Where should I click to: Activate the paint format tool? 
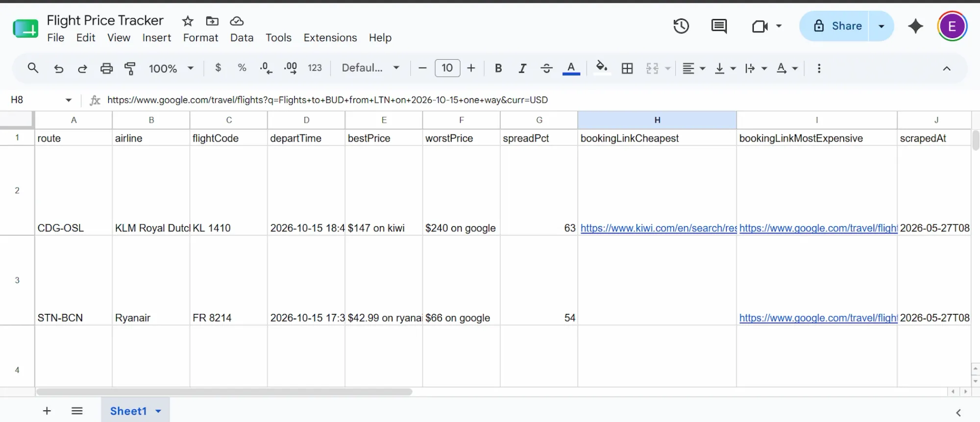130,68
